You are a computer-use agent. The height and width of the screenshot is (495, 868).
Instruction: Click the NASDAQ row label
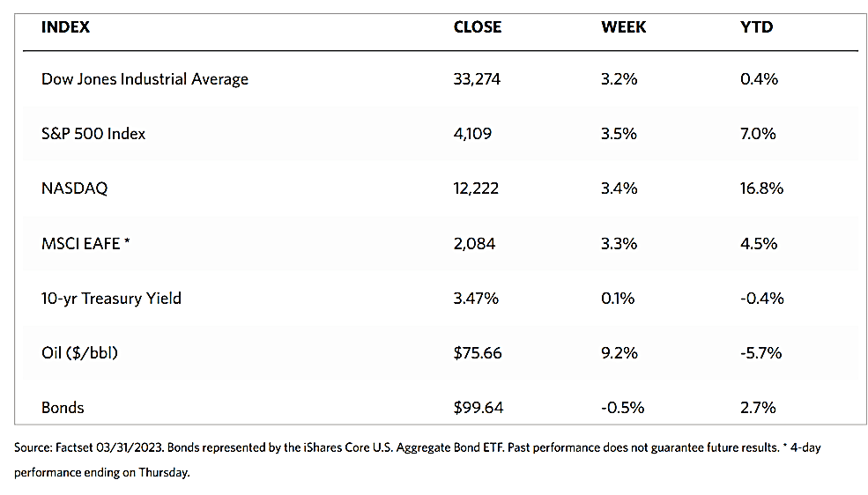74,188
